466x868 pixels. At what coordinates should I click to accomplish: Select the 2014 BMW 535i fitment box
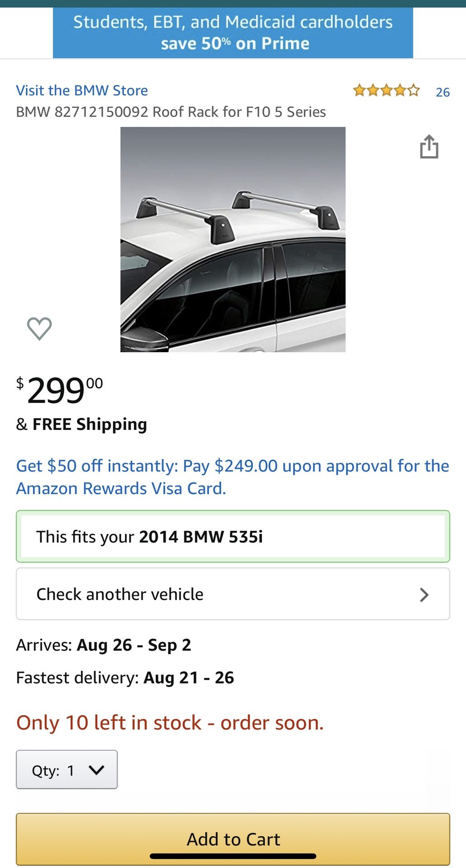(233, 537)
